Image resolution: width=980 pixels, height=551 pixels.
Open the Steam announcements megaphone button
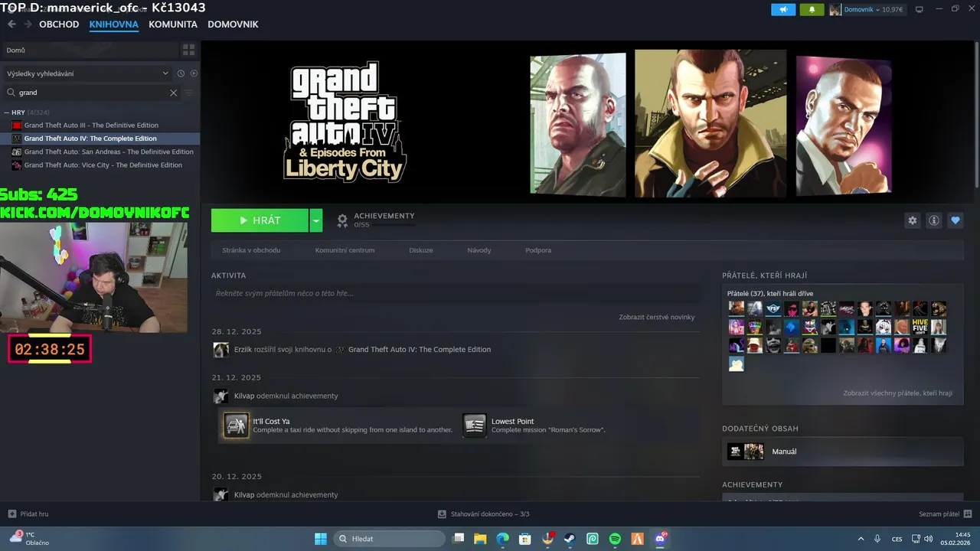pyautogui.click(x=783, y=9)
